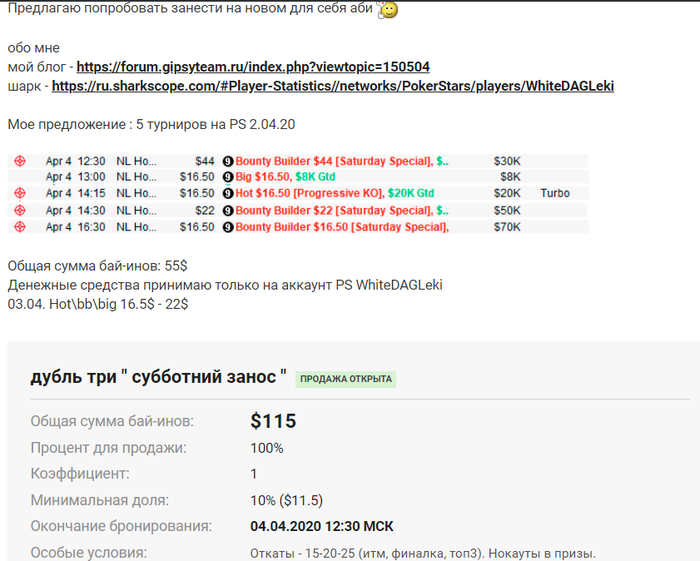The width and height of the screenshot is (700, 561).
Task: Click the 9-max badge on Hot $16.50 row
Action: point(228,193)
